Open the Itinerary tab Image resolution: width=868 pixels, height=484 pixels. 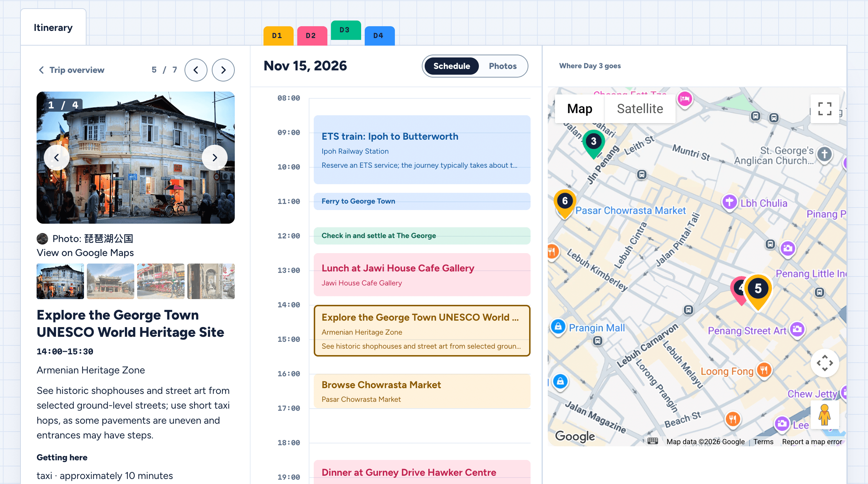point(53,28)
